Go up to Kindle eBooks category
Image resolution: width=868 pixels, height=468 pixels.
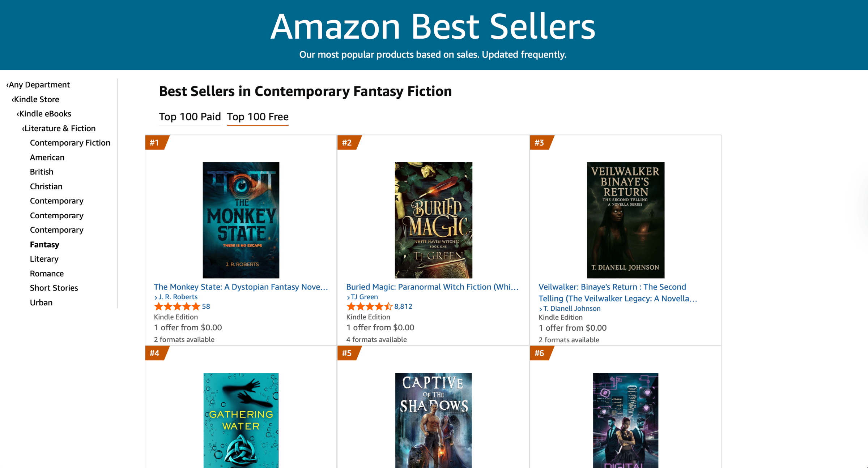click(x=45, y=114)
